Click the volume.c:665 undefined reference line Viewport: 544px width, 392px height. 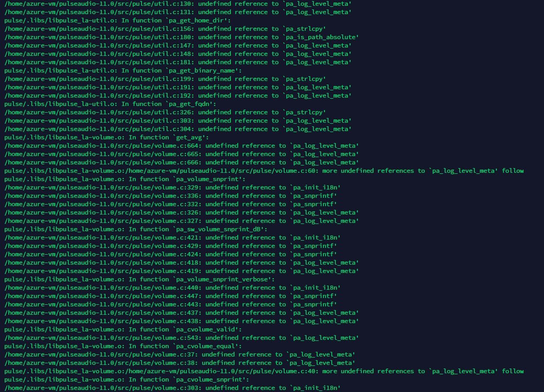(181, 154)
